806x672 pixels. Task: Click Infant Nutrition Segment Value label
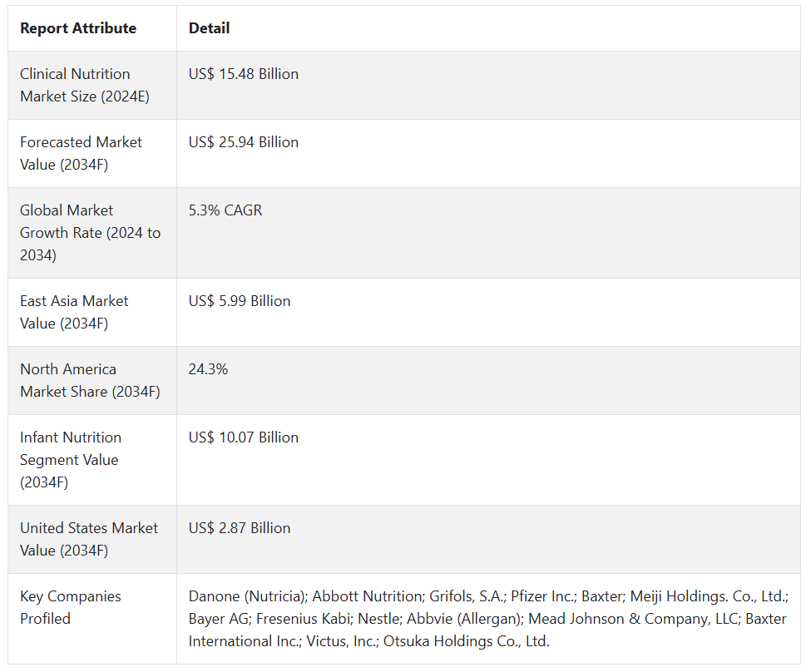[x=71, y=460]
